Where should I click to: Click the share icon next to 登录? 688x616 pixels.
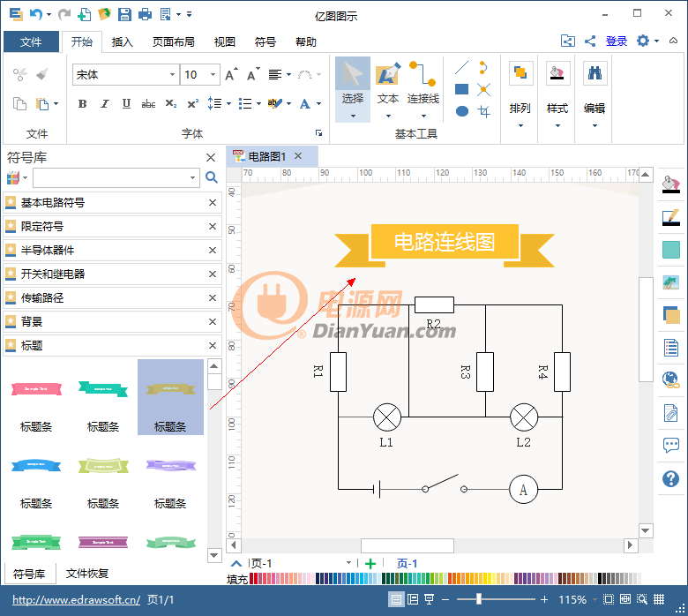(x=590, y=41)
